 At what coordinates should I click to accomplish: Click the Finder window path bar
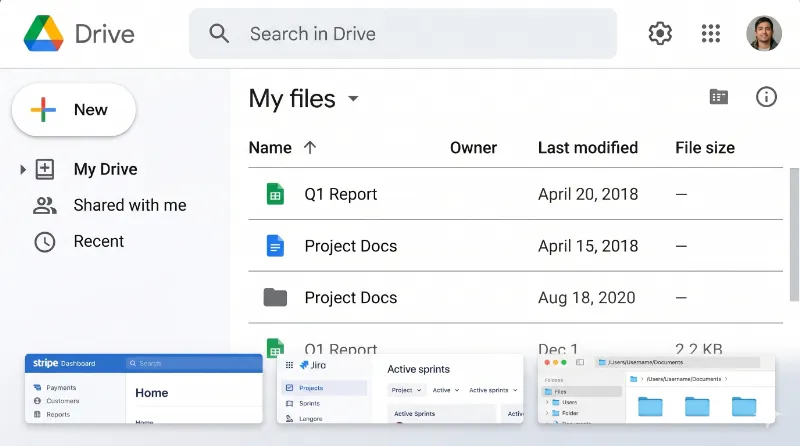point(679,362)
